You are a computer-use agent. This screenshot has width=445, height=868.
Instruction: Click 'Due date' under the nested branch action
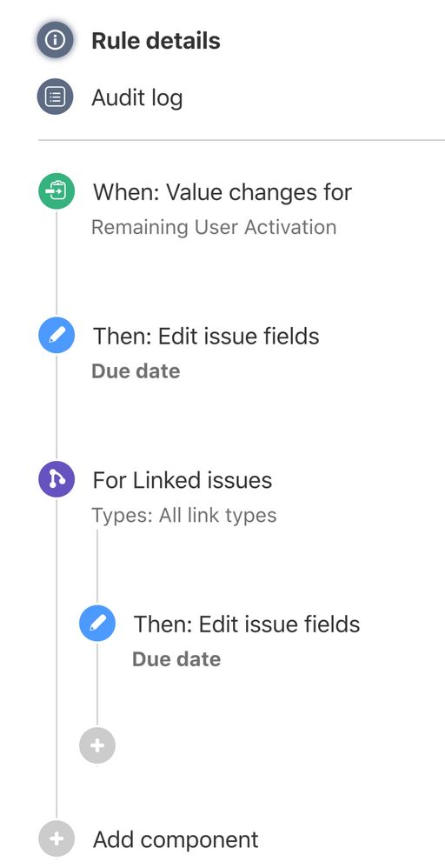click(x=176, y=658)
